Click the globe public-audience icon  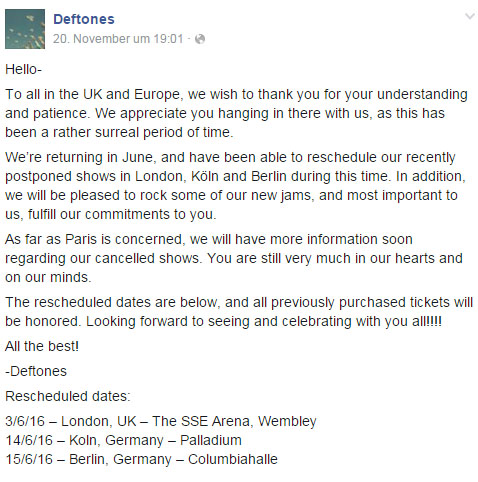coord(200,39)
